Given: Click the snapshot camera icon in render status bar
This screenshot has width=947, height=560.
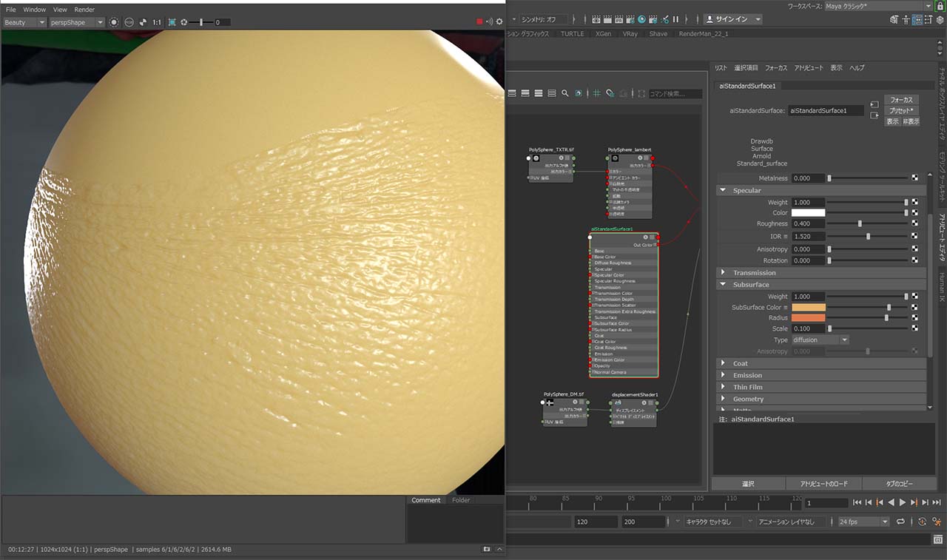Looking at the screenshot, I should point(487,550).
